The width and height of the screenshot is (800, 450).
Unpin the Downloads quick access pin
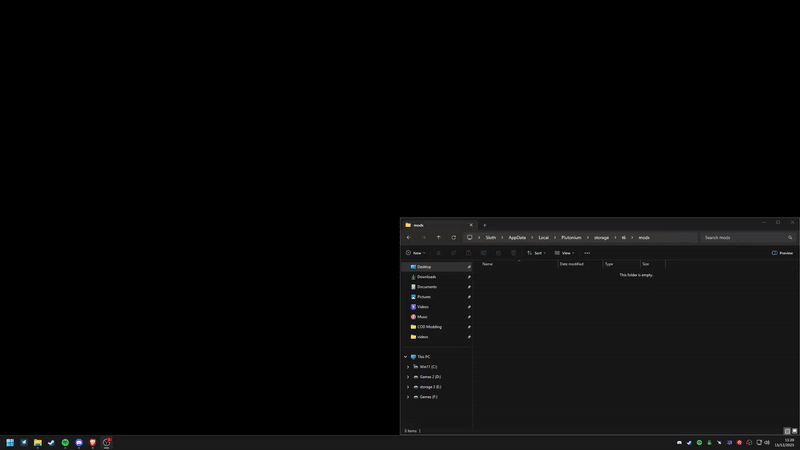[469, 277]
